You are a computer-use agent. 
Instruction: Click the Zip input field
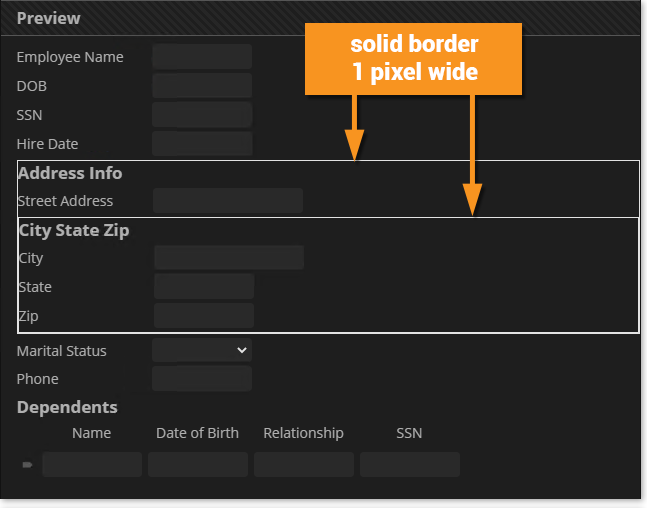click(x=204, y=316)
